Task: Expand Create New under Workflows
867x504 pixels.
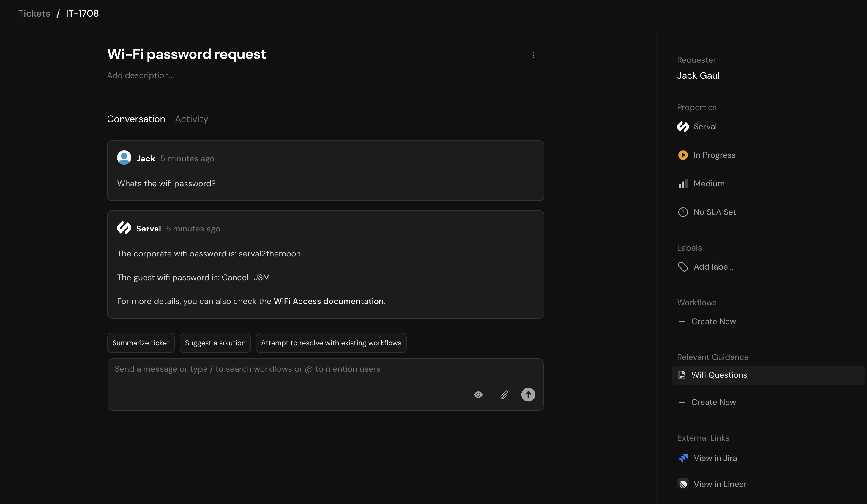Action: 707,321
